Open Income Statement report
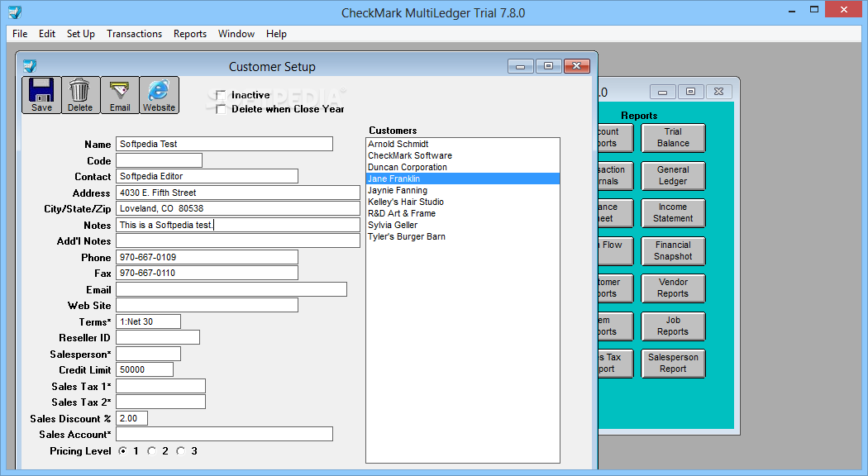Screen dimensions: 868x476 pos(673,212)
